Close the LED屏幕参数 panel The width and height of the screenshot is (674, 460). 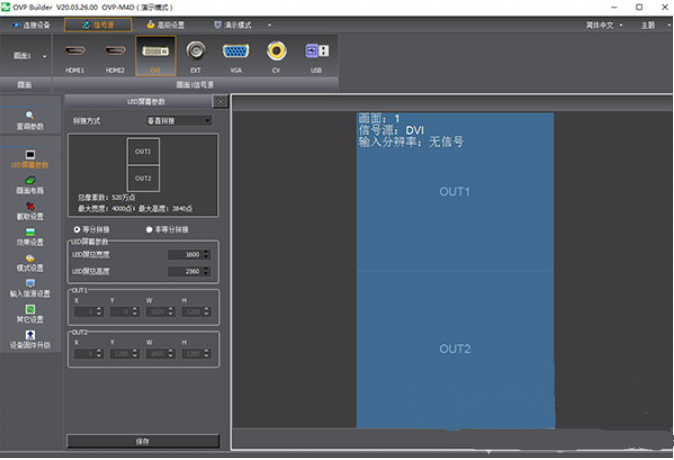(x=221, y=102)
